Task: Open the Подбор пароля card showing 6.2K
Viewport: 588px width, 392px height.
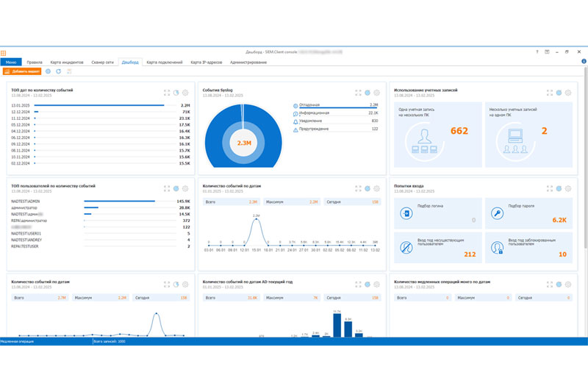Action: tap(528, 213)
